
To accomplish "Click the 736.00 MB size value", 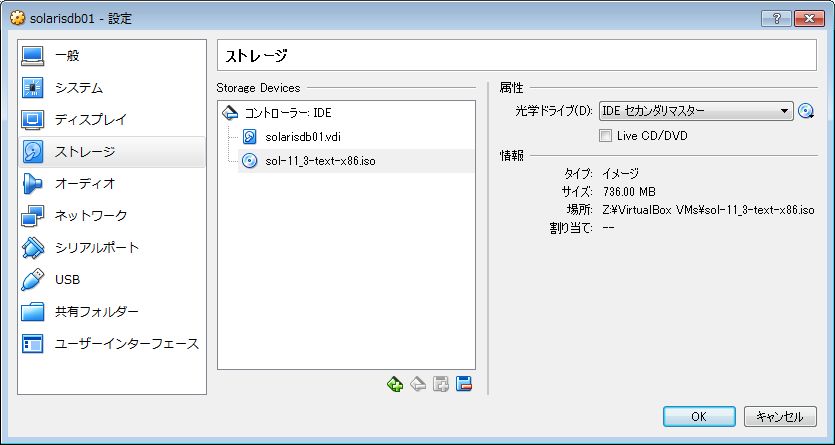I will pyautogui.click(x=629, y=192).
